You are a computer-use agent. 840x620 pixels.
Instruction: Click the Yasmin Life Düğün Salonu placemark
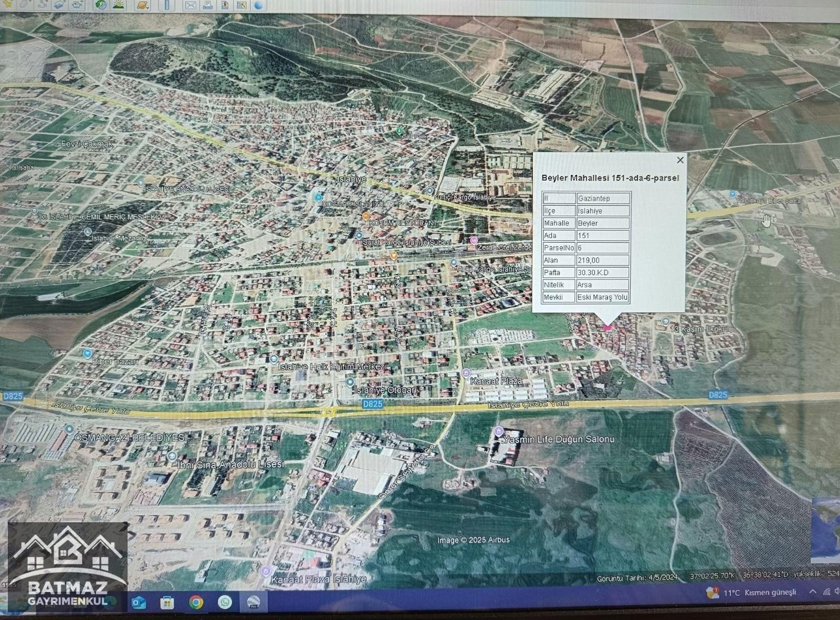[499, 432]
